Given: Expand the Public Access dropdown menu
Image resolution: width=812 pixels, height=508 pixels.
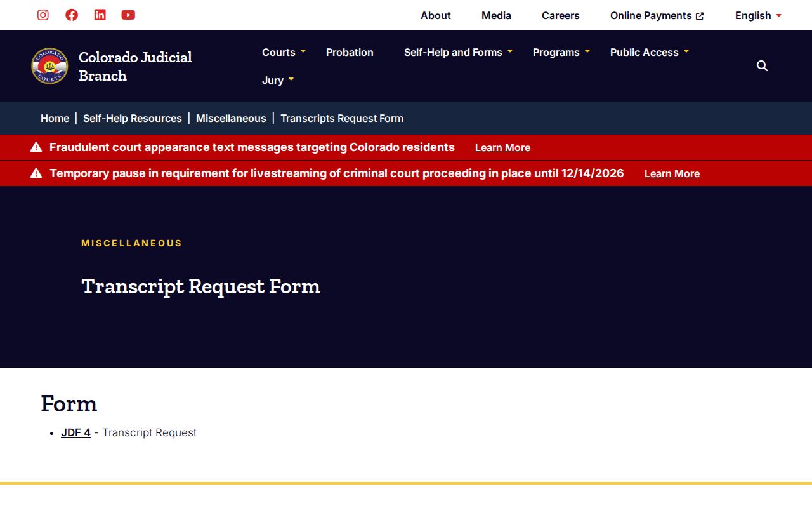Looking at the screenshot, I should coord(650,52).
